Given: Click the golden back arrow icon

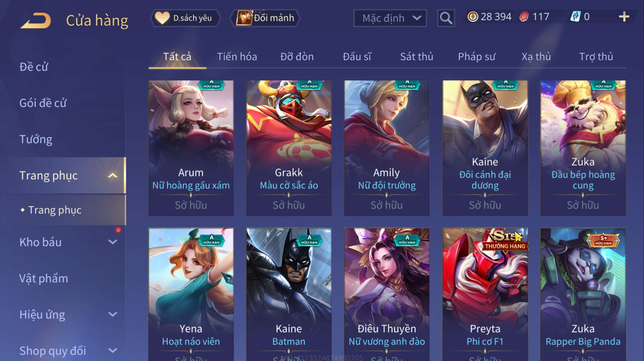Looking at the screenshot, I should pyautogui.click(x=36, y=20).
